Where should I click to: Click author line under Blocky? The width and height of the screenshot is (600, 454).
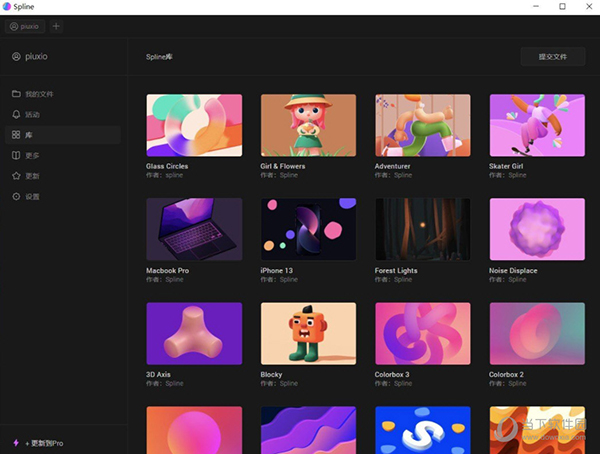click(x=279, y=384)
